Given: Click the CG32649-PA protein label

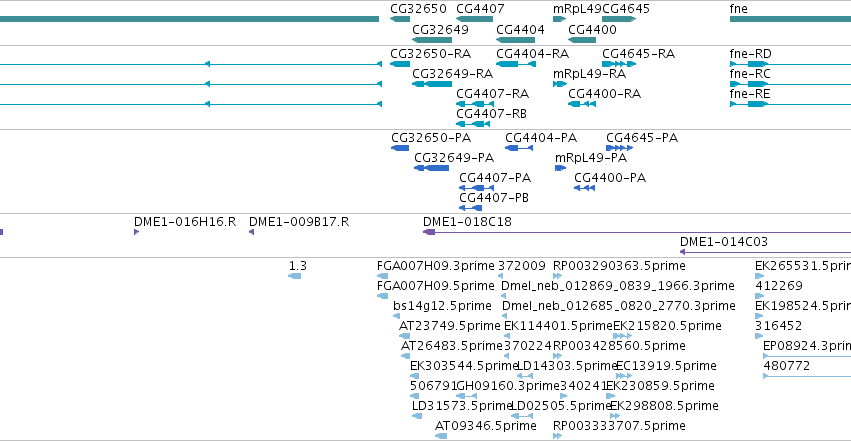Looking at the screenshot, I should 454,158.
